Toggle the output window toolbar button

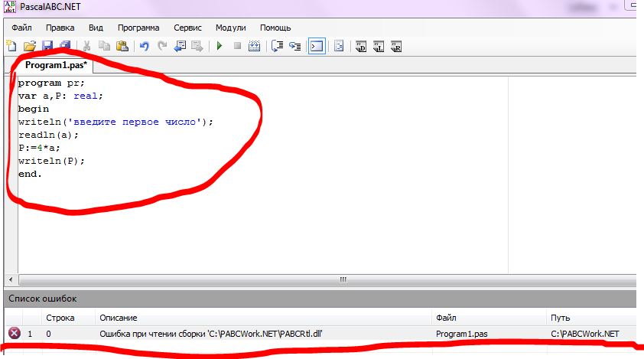pos(316,46)
